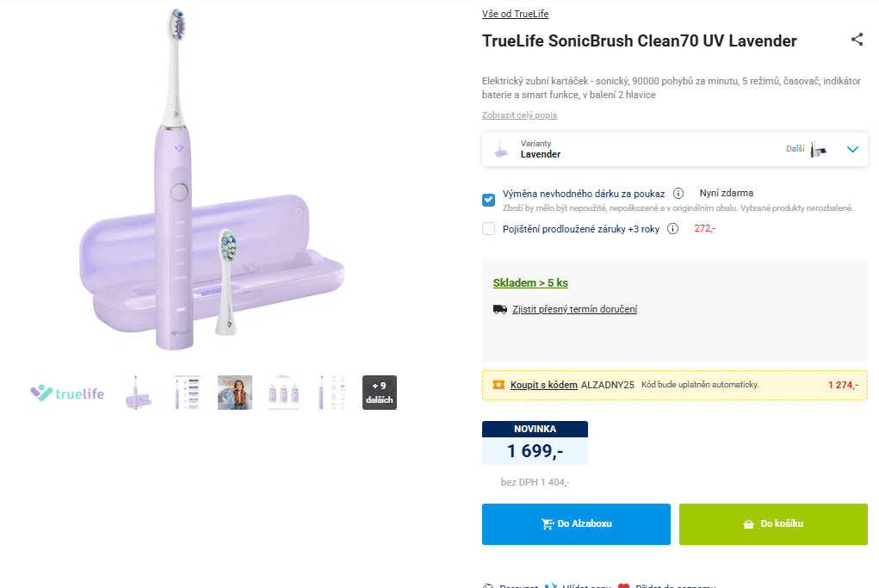Open info tooltip for extended warranty insurance

[673, 229]
